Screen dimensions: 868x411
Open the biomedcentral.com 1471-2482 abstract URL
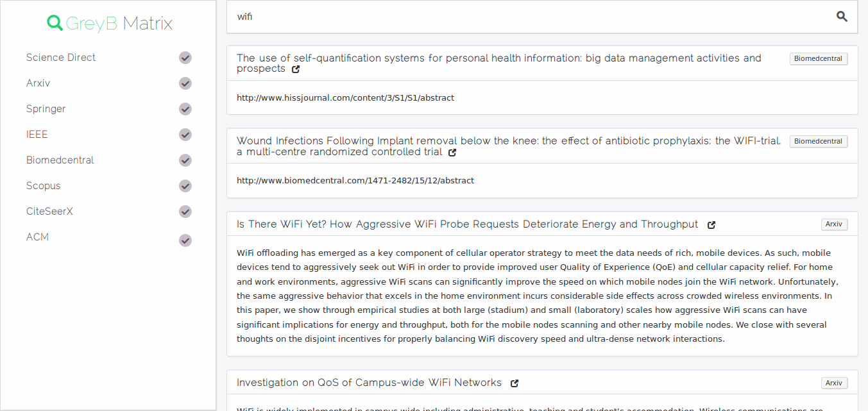coord(355,181)
